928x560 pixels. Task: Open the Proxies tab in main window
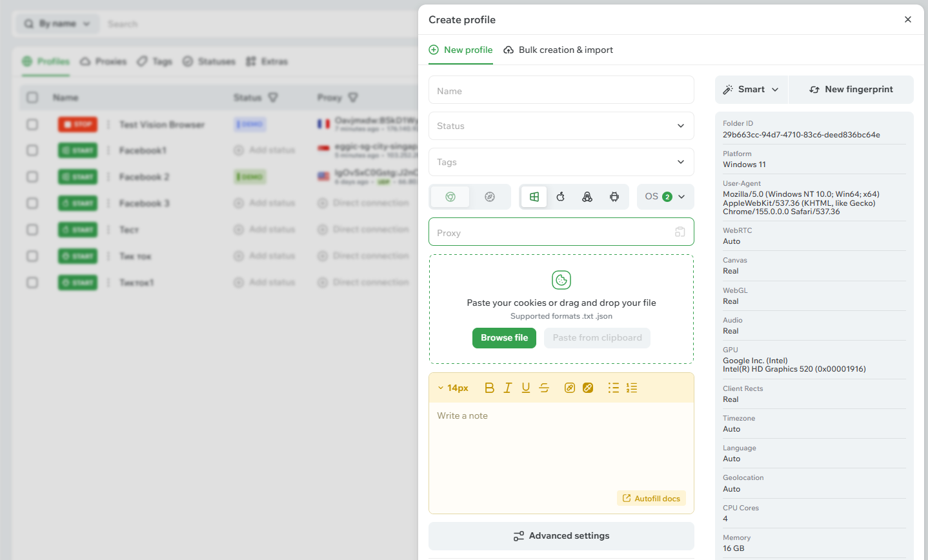103,61
